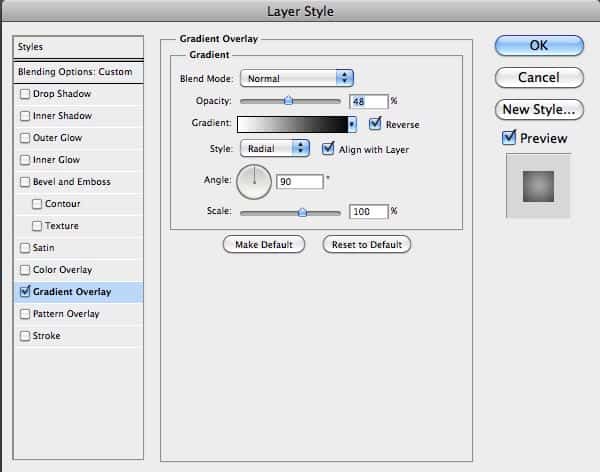Viewport: 600px width, 472px height.
Task: Uncheck Align with Layer option
Action: (329, 148)
